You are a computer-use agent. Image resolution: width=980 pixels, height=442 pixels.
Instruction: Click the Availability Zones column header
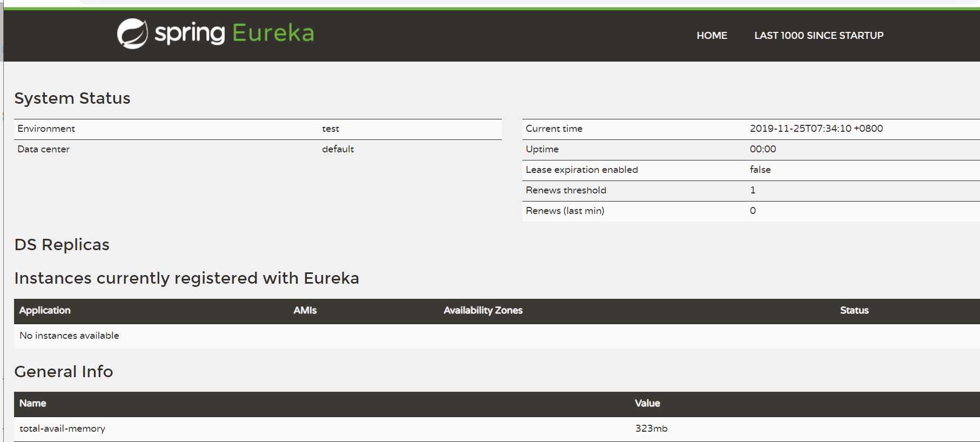(483, 311)
